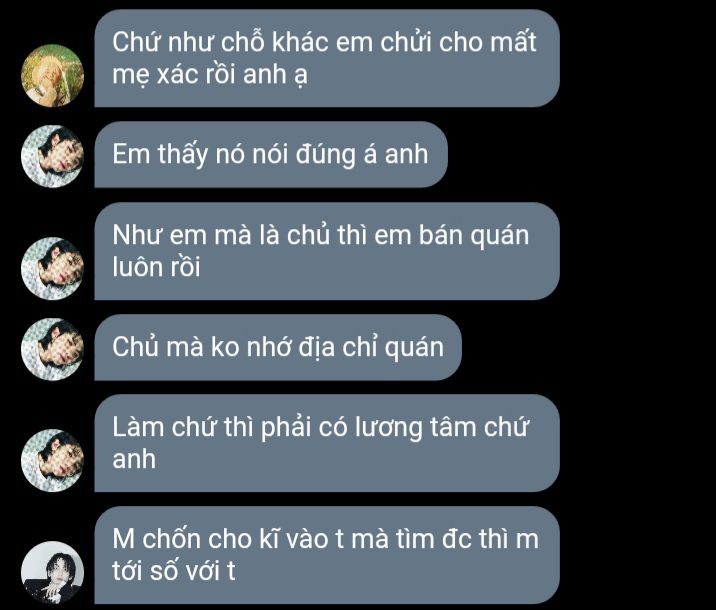Tap the bubble 'Chủ mà ko nhớ địa chỉ quán'
This screenshot has width=716, height=610.
click(x=278, y=347)
